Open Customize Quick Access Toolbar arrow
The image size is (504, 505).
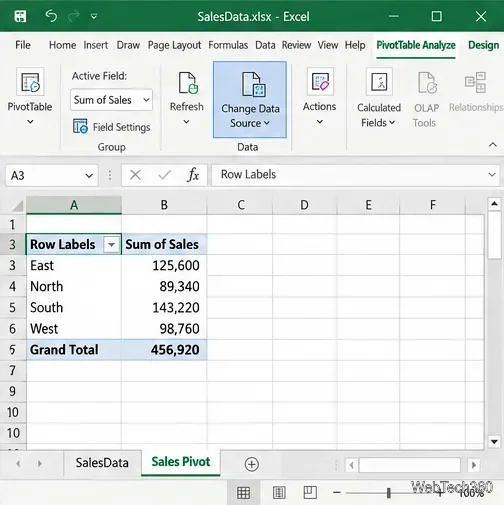[x=94, y=16]
